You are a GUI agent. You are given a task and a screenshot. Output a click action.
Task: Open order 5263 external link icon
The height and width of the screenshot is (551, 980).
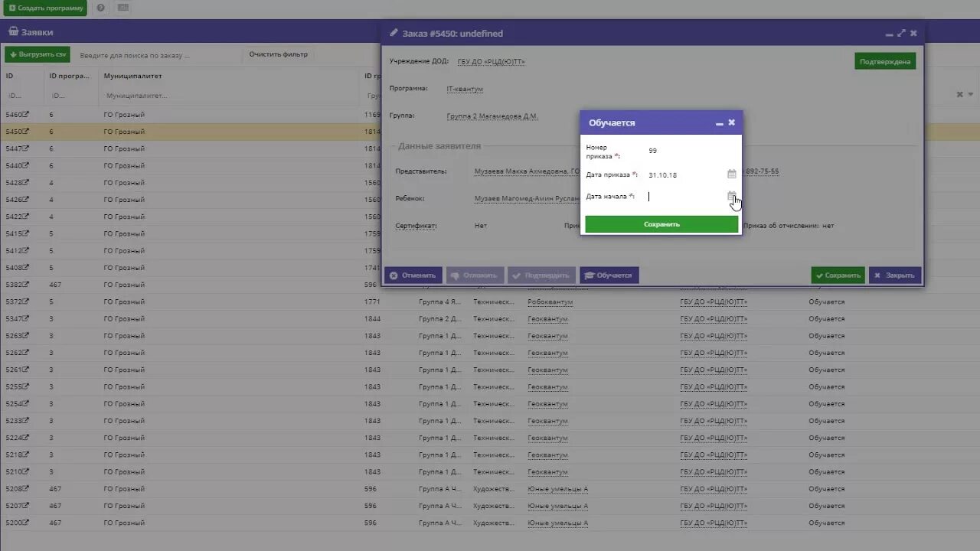pos(25,335)
